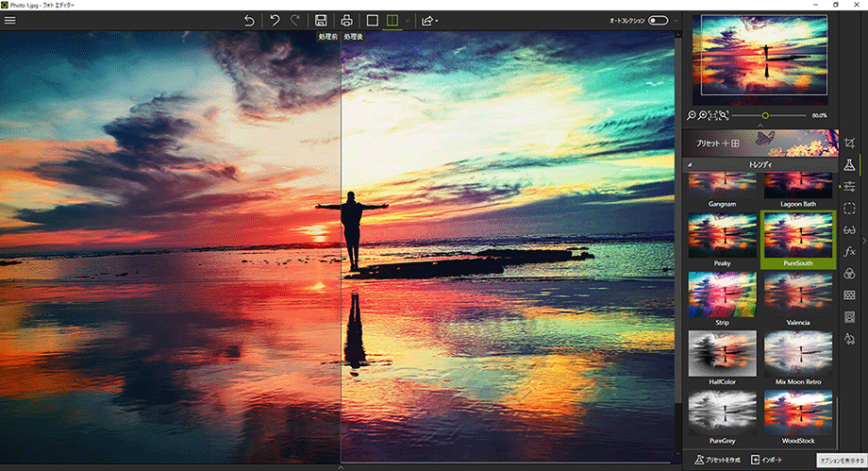Print the photo using the printer icon
The width and height of the screenshot is (868, 471).
click(x=346, y=21)
